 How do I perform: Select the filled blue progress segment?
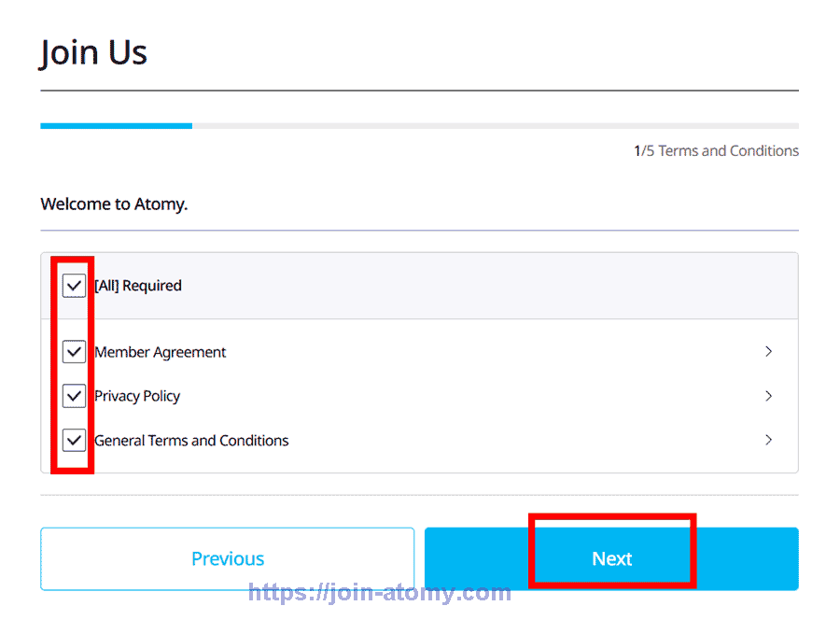click(x=116, y=125)
